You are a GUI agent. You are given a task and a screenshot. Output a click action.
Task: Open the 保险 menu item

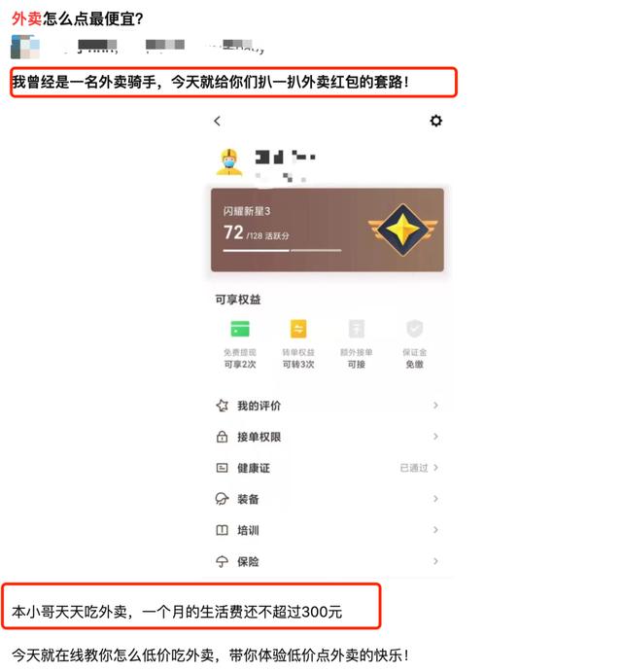327,561
